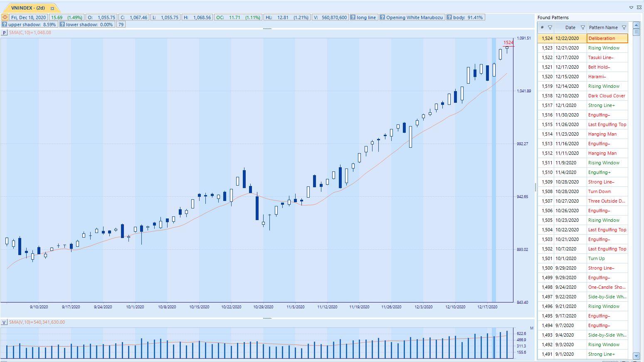Screen dimensions: 644x362
Task: Switch to the VNINDEX (2d) tab
Action: [28, 8]
